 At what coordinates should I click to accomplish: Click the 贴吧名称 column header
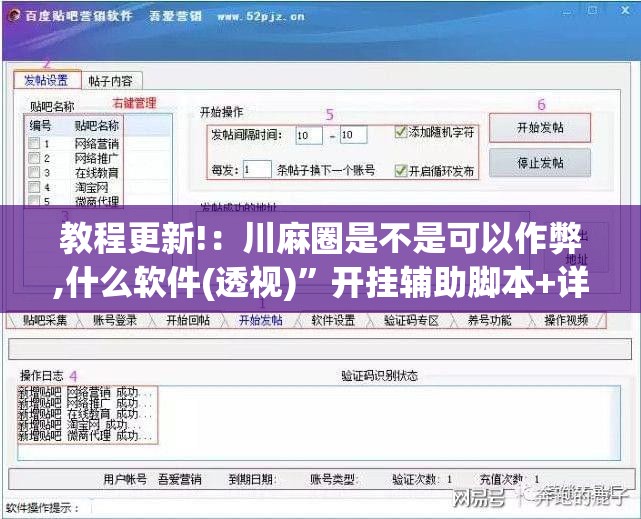96,125
